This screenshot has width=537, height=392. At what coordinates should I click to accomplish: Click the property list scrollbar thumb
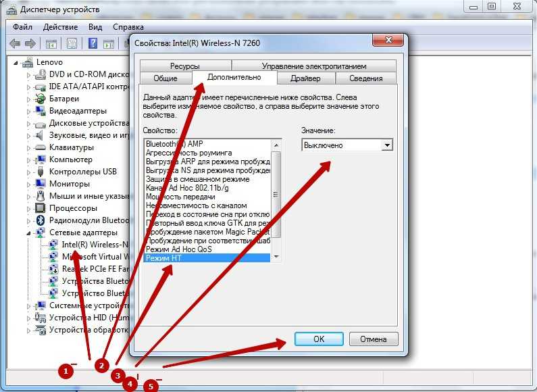[276, 195]
